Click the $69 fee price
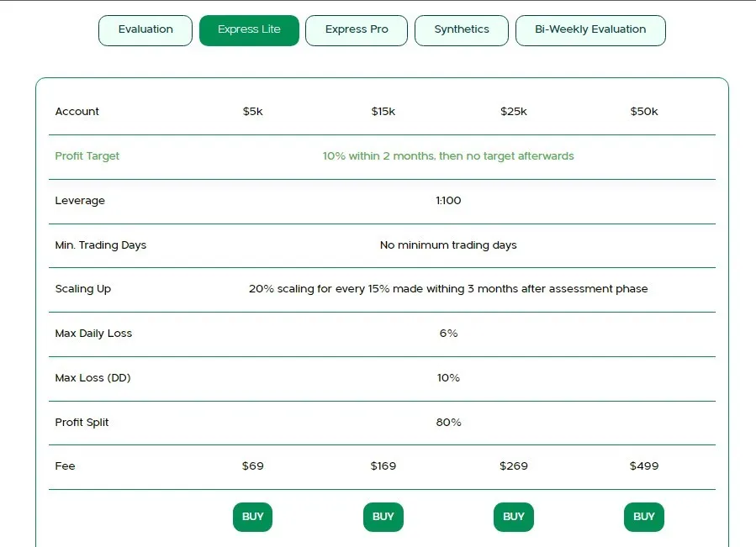Screen dimensions: 756x547 pos(252,466)
